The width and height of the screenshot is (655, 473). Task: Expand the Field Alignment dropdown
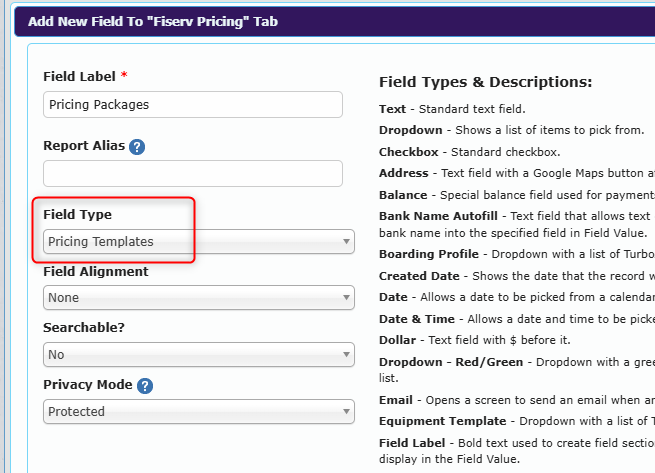click(199, 297)
